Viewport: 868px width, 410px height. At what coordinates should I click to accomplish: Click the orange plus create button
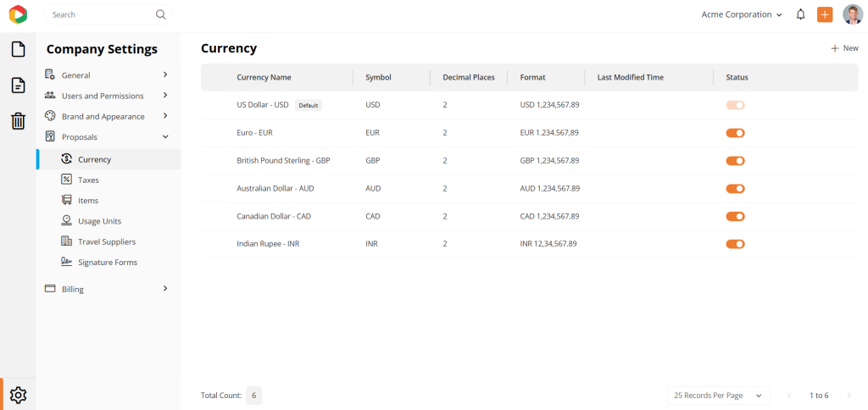pyautogui.click(x=825, y=14)
